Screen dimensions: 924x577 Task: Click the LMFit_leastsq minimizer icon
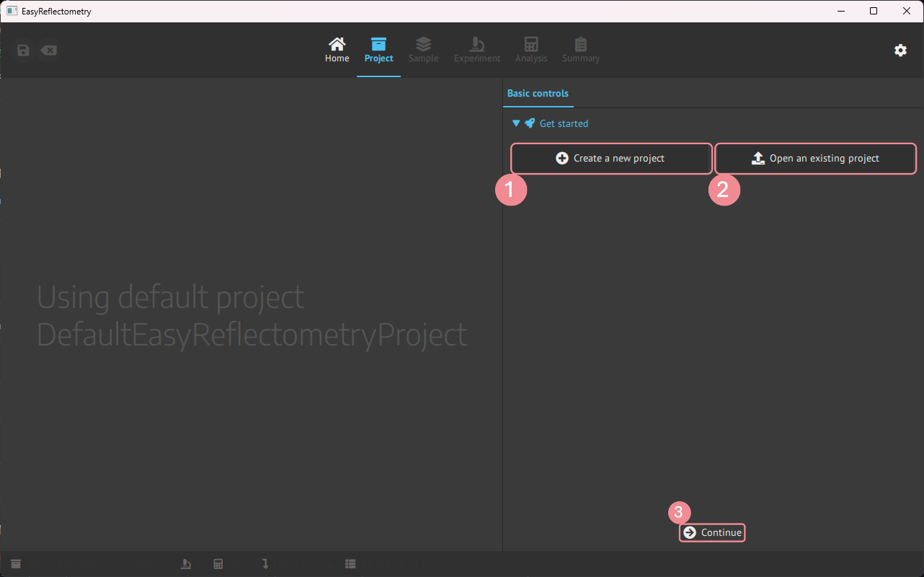point(265,563)
